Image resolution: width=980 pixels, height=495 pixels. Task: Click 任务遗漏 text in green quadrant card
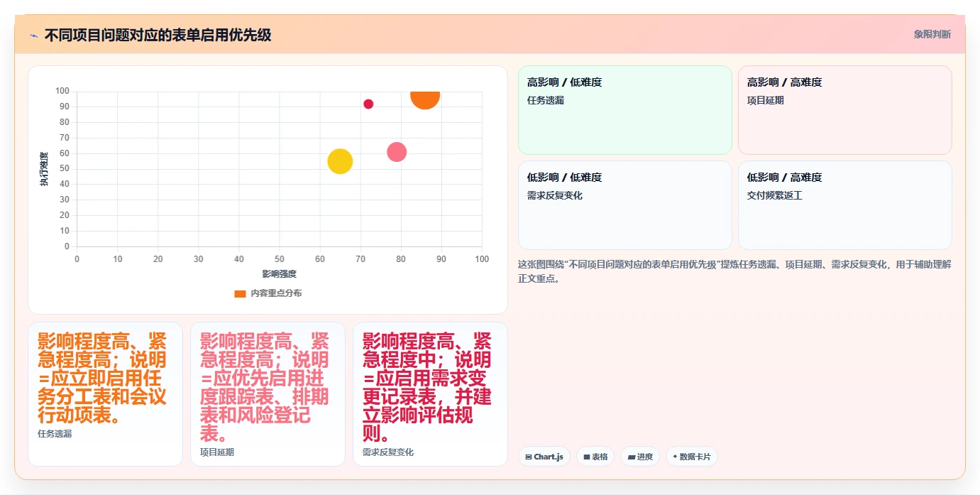click(x=546, y=100)
